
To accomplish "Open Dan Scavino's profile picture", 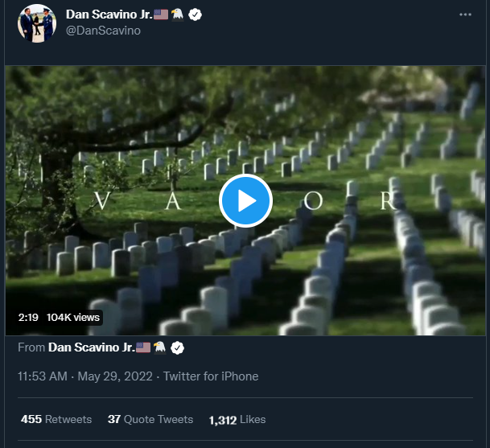I will tap(37, 23).
